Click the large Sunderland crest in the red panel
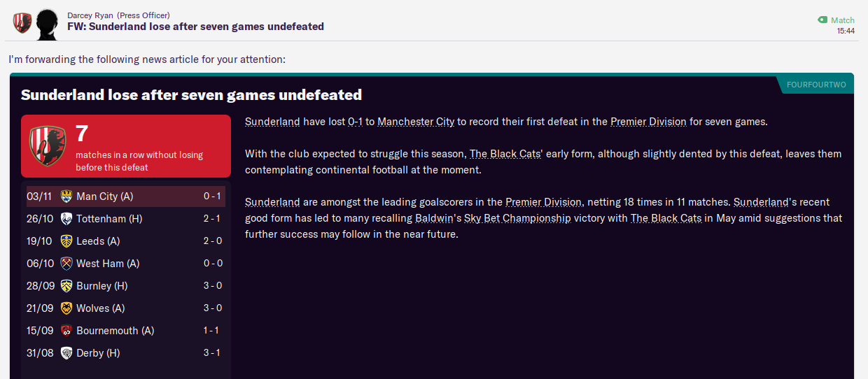 tap(48, 145)
